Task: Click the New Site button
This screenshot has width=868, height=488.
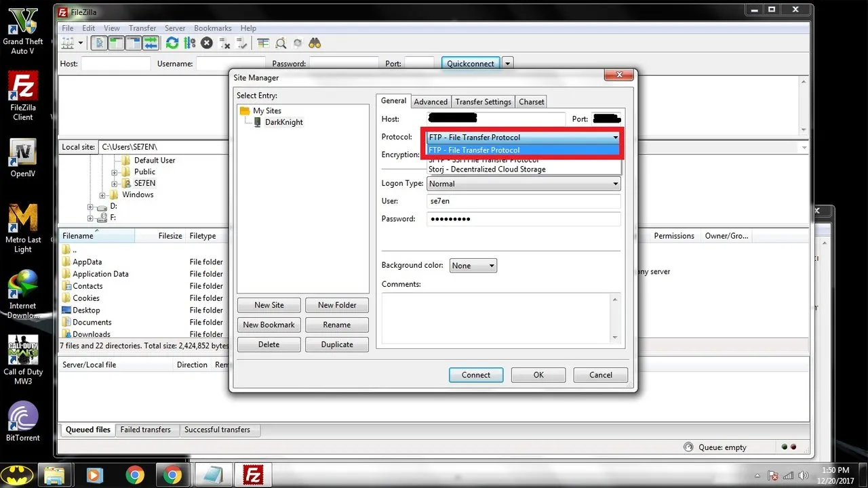Action: pos(269,305)
